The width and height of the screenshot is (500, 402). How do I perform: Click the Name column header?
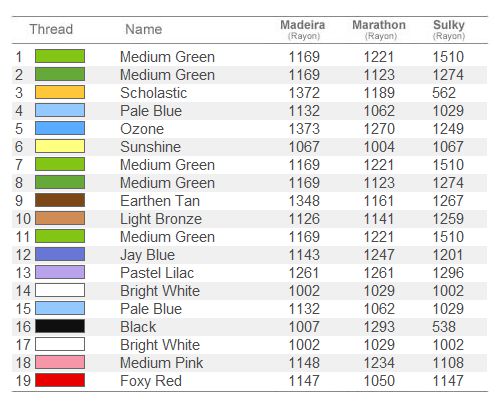(144, 29)
